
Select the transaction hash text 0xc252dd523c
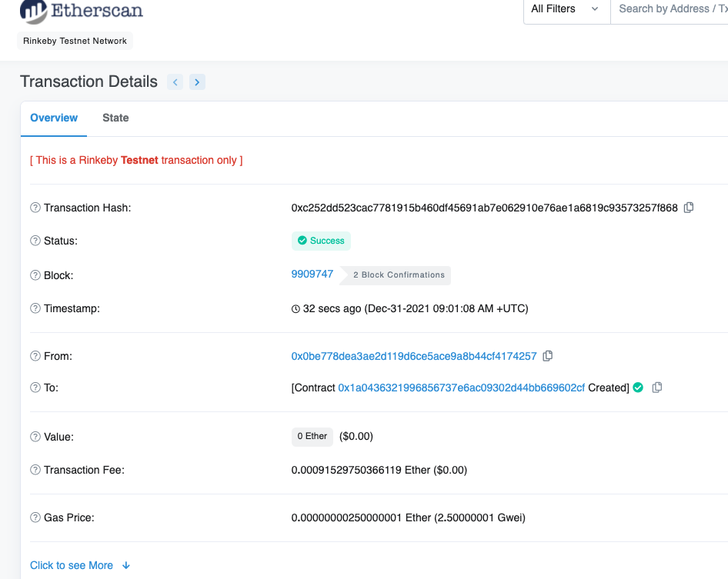484,208
